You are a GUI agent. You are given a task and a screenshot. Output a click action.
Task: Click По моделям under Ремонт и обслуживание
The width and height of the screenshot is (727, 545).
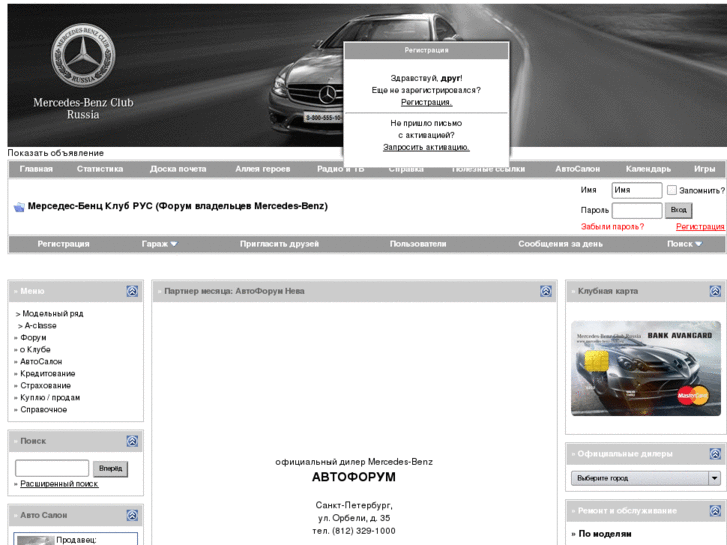coord(605,534)
